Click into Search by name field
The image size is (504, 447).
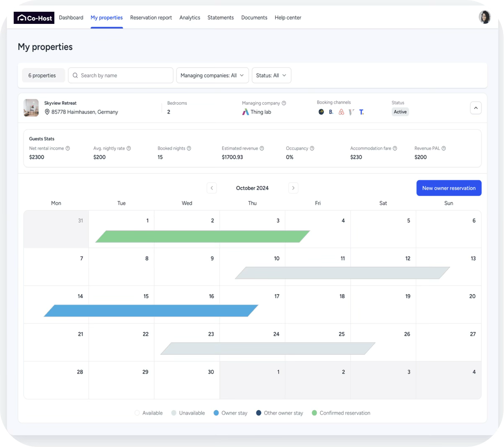click(121, 75)
